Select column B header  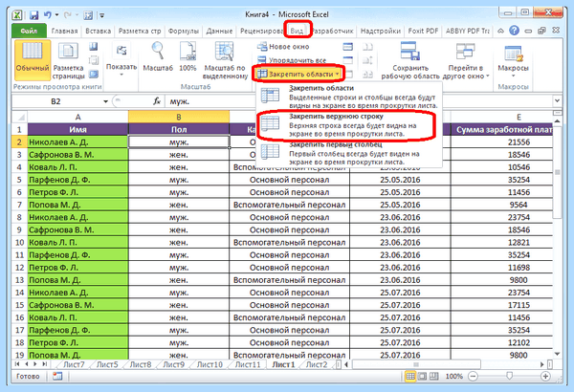click(x=179, y=118)
